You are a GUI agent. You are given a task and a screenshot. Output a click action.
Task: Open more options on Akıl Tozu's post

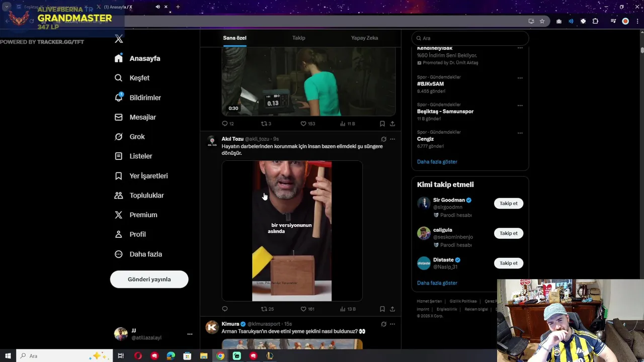click(x=392, y=139)
